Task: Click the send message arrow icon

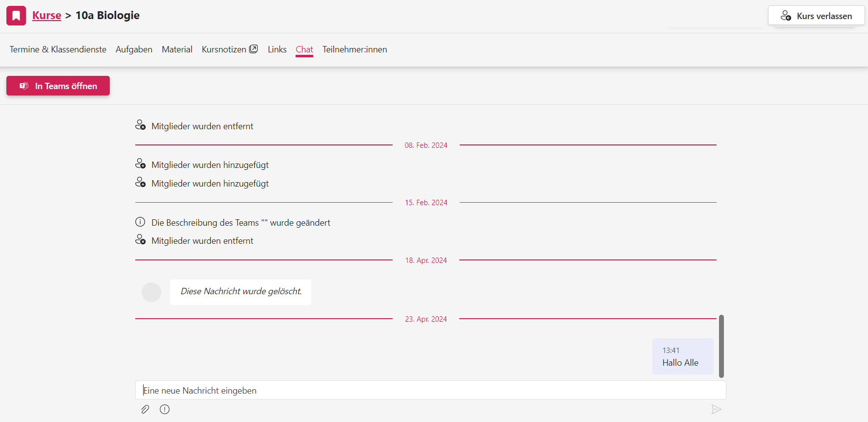Action: [716, 409]
